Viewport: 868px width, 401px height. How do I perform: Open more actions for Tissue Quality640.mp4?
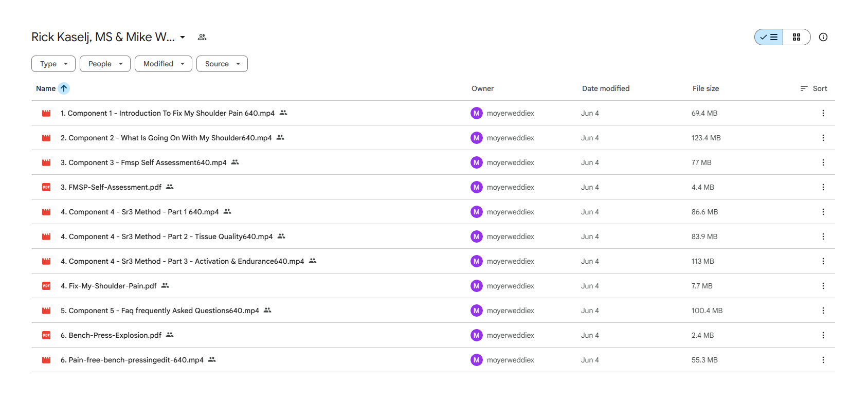tap(823, 236)
